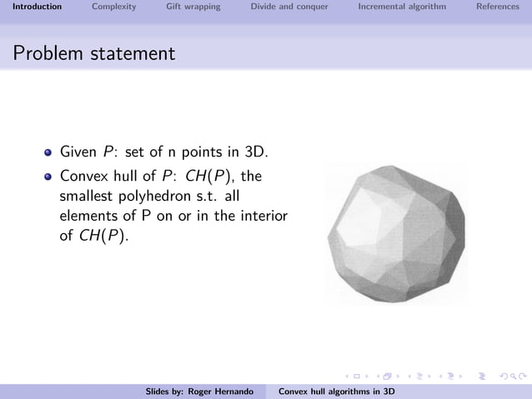Click the line 'elements of P on or in the interior'
The height and width of the screenshot is (399, 532).
tap(173, 216)
